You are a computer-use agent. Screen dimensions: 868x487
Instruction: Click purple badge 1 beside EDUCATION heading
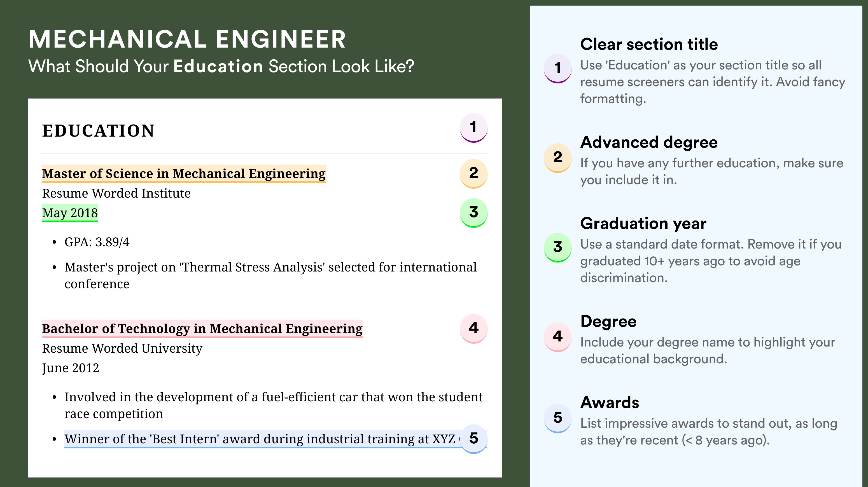point(473,128)
